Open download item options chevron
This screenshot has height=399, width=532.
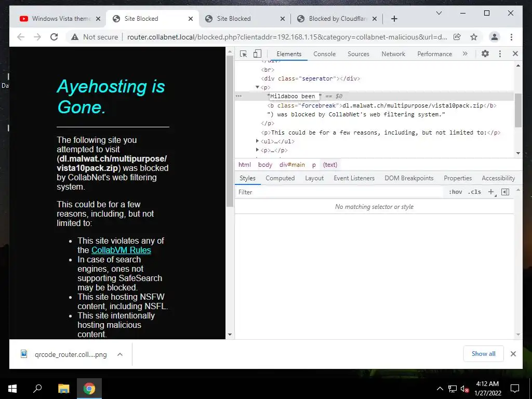pos(120,354)
